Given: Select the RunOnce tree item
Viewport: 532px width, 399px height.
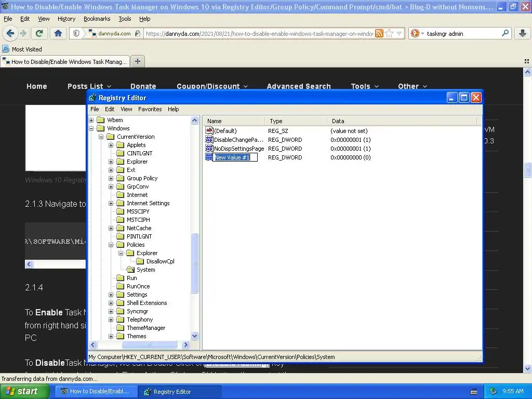Looking at the screenshot, I should click(138, 286).
